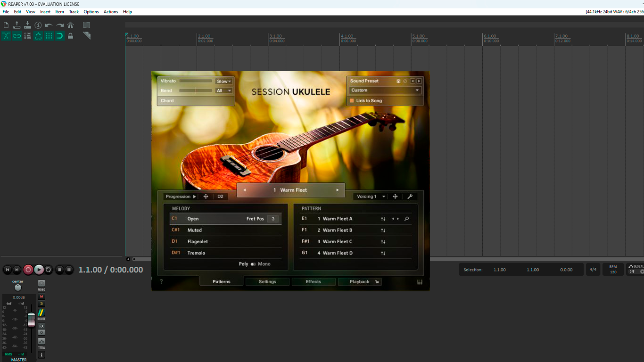Open the Insert menu
This screenshot has height=362, width=644.
45,12
